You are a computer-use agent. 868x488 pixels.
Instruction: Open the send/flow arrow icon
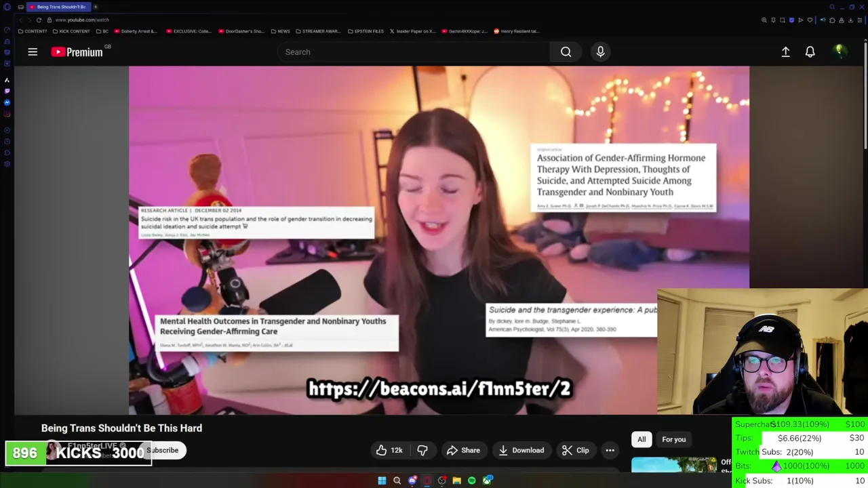801,20
